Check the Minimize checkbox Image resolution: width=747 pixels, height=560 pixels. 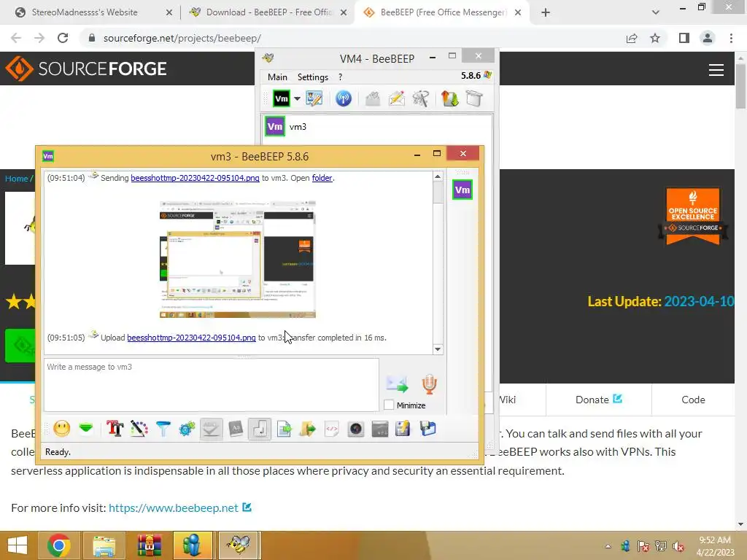pyautogui.click(x=389, y=405)
